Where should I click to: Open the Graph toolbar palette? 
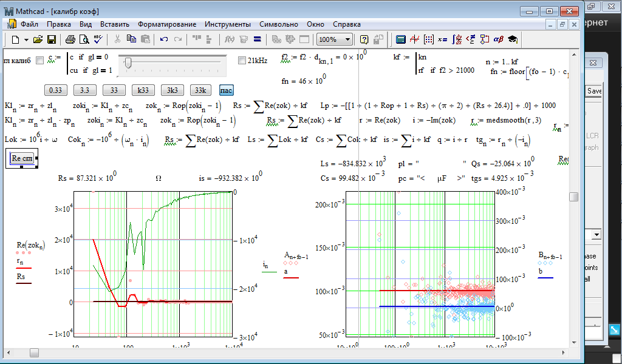[x=415, y=39]
